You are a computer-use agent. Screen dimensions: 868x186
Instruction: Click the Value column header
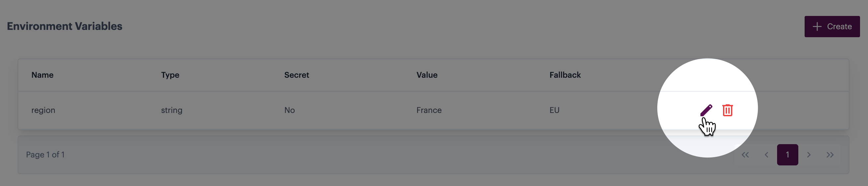(427, 75)
